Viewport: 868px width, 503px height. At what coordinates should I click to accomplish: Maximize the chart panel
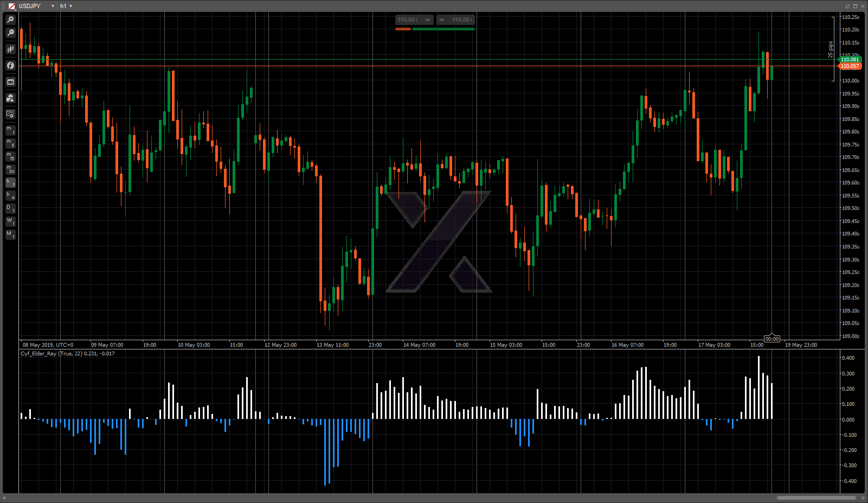coord(855,6)
